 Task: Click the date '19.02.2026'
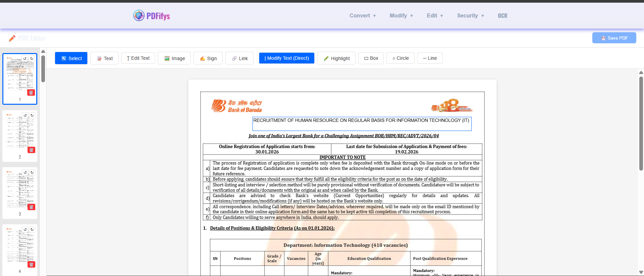[x=407, y=152]
